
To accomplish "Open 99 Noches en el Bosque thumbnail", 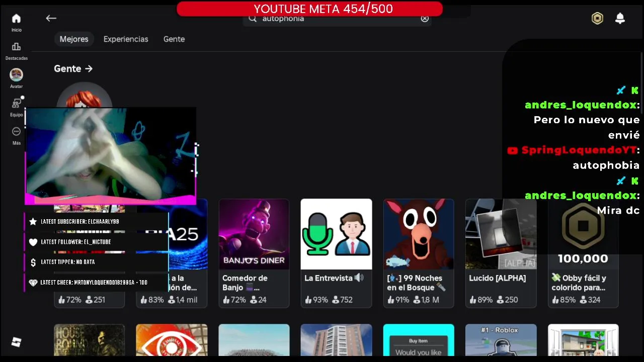I will point(419,234).
